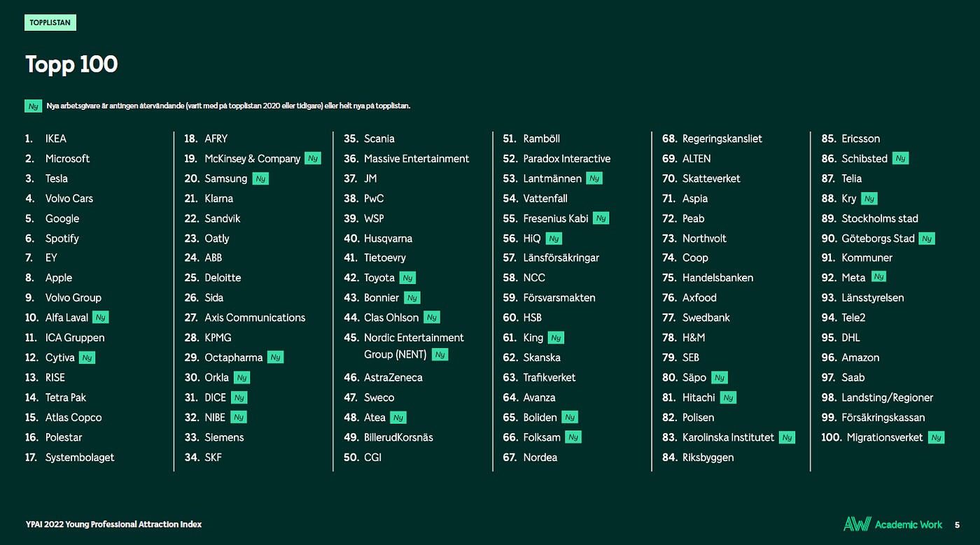
Task: Click the Ny badge next to Samsung
Action: (260, 178)
